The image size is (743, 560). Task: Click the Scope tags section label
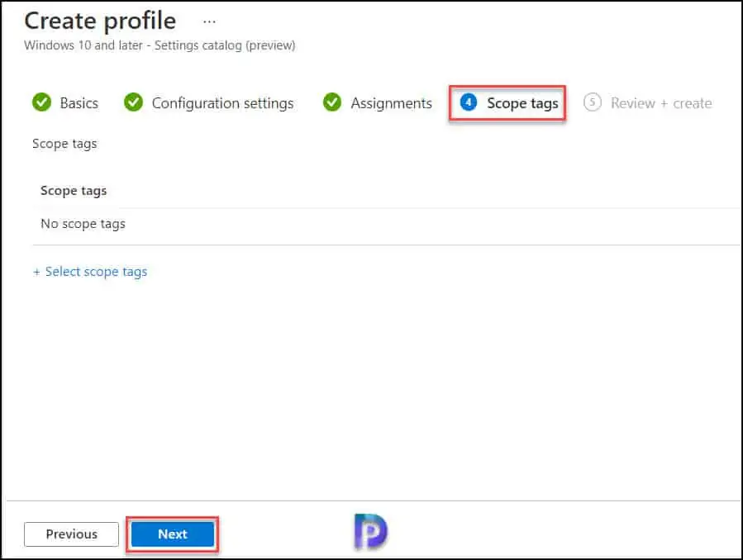[x=64, y=144]
